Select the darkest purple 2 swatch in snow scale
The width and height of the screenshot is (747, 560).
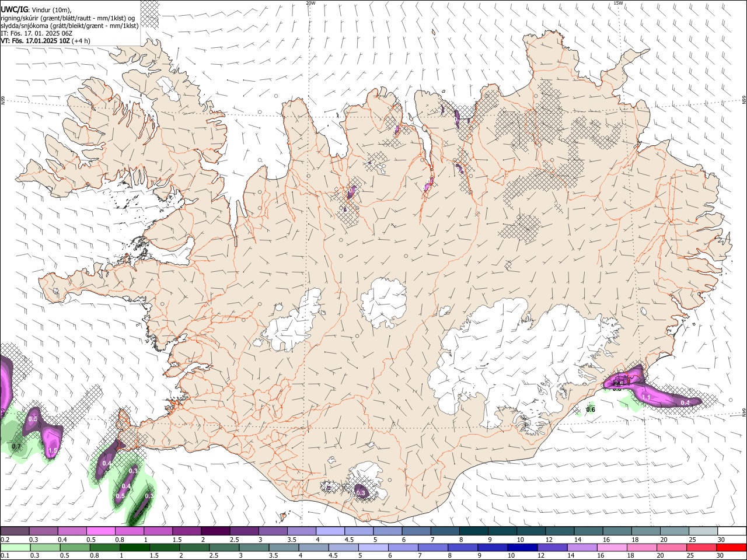click(x=215, y=531)
